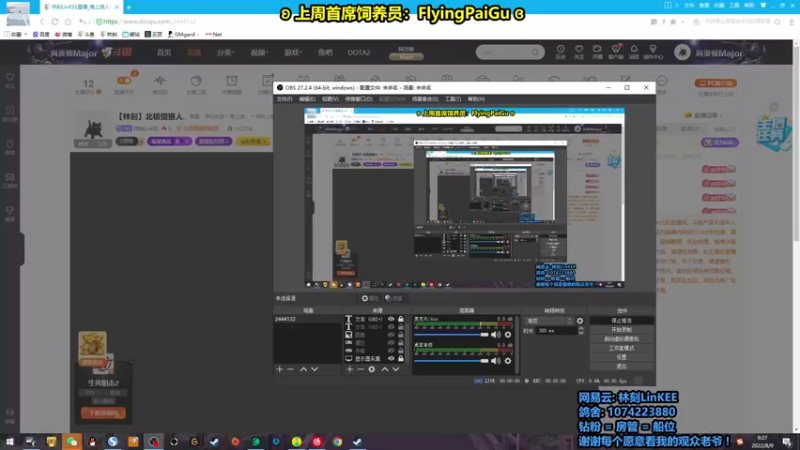
Task: Click transition duration stepper arrows
Action: pos(581,331)
